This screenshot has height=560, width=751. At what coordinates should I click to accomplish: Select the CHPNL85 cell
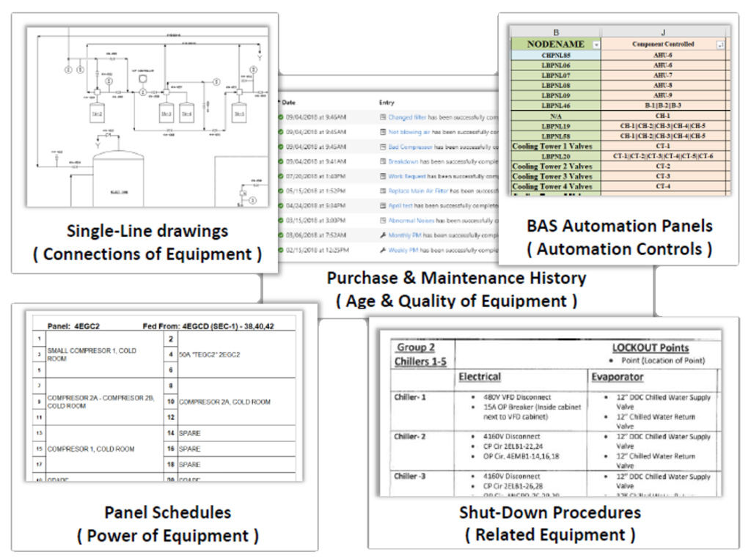tap(556, 55)
